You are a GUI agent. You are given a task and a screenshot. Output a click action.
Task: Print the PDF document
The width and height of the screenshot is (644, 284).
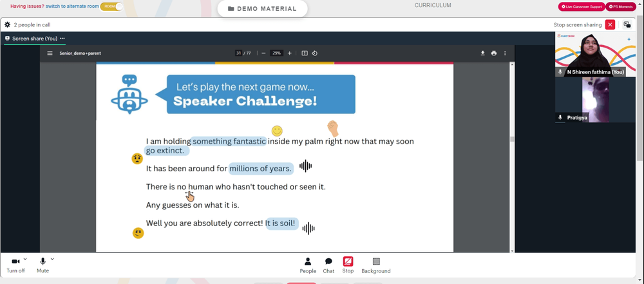pyautogui.click(x=494, y=53)
